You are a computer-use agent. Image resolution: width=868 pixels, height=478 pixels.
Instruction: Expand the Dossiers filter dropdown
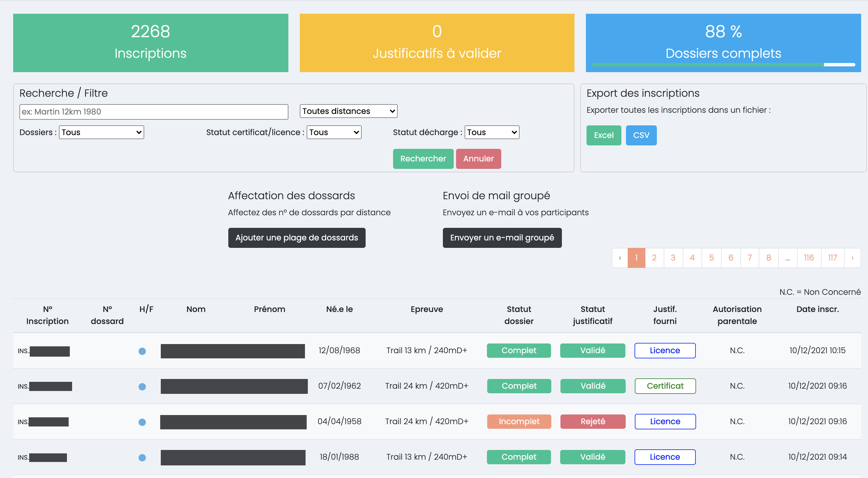pyautogui.click(x=102, y=132)
